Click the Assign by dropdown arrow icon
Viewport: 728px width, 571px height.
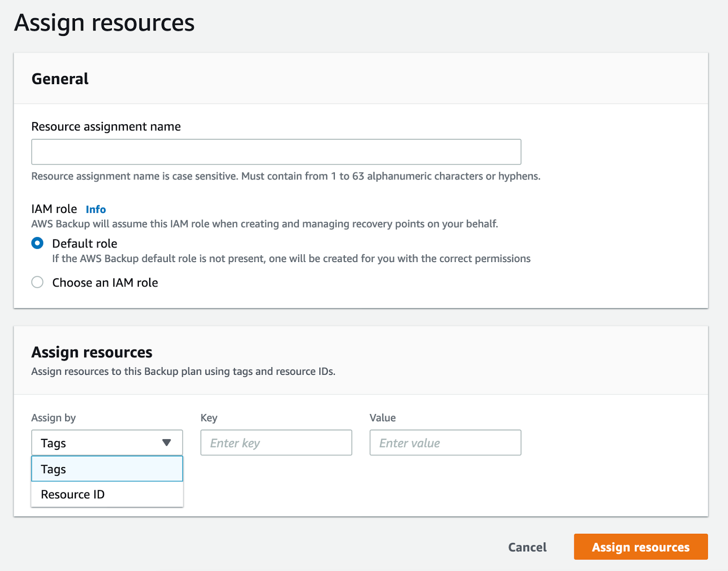click(x=167, y=443)
